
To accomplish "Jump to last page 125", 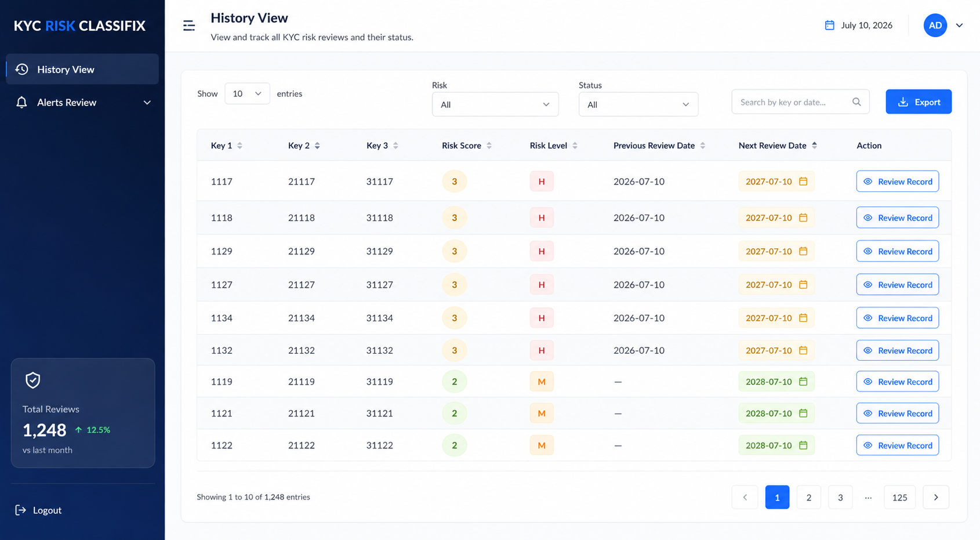I will [x=900, y=497].
